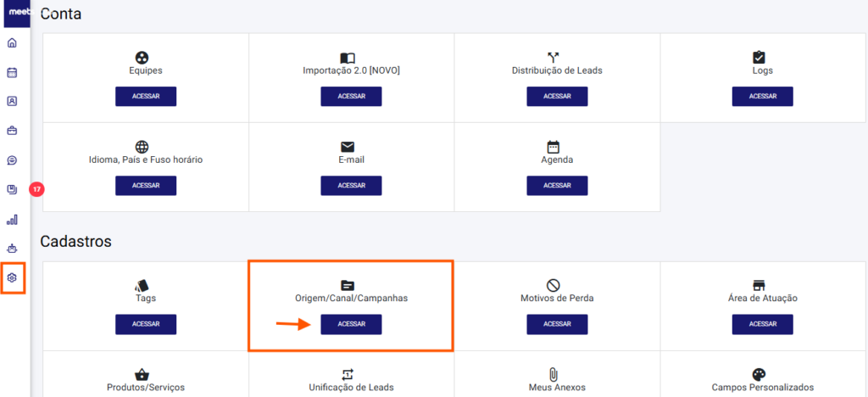Access the Agenda settings button
The height and width of the screenshot is (397, 868).
tap(557, 185)
